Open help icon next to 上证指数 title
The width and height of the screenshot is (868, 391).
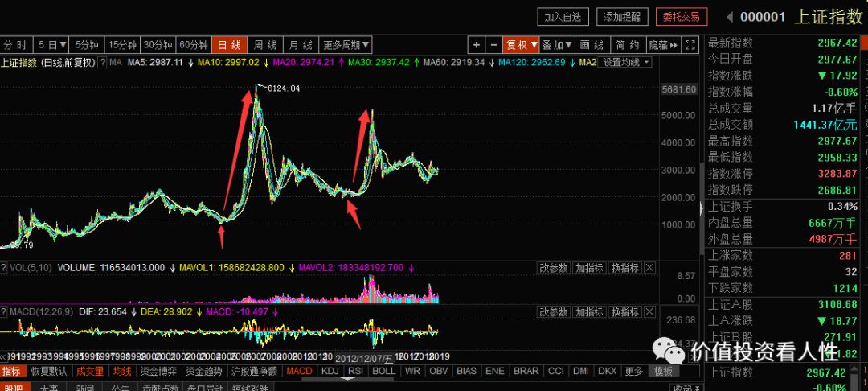point(102,63)
